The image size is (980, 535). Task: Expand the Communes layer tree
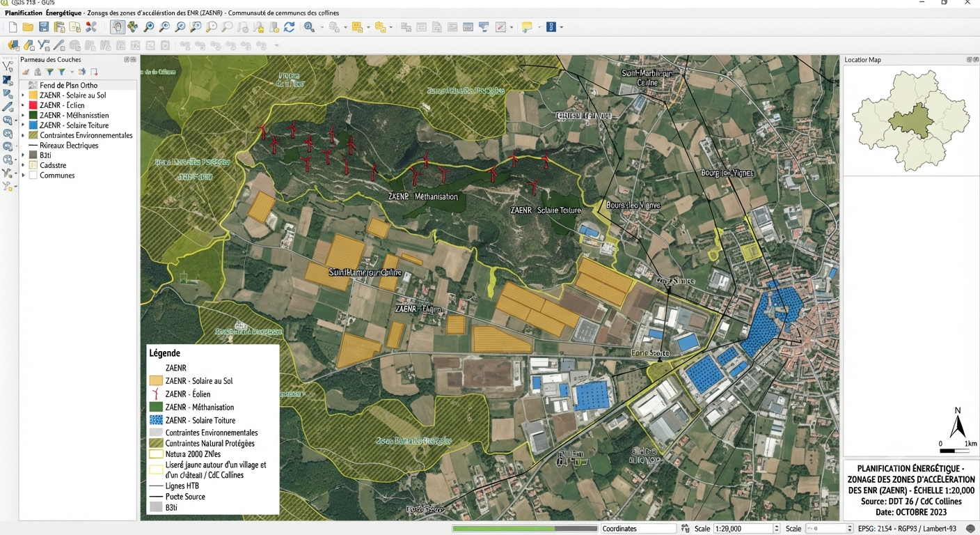(23, 176)
